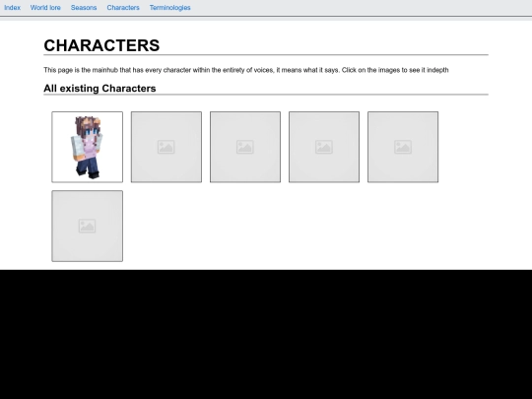Click the second placeholder character image

(x=166, y=147)
